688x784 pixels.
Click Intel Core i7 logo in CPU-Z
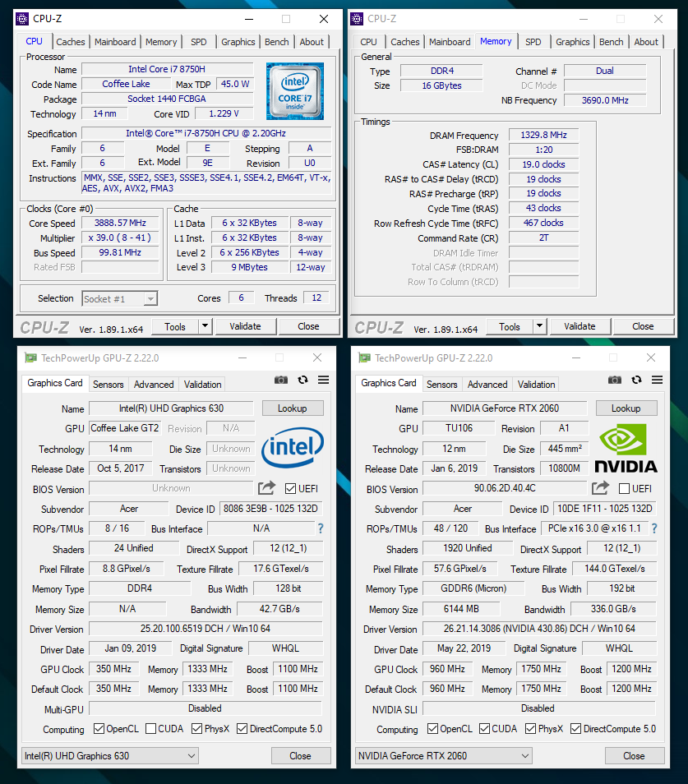[x=295, y=91]
